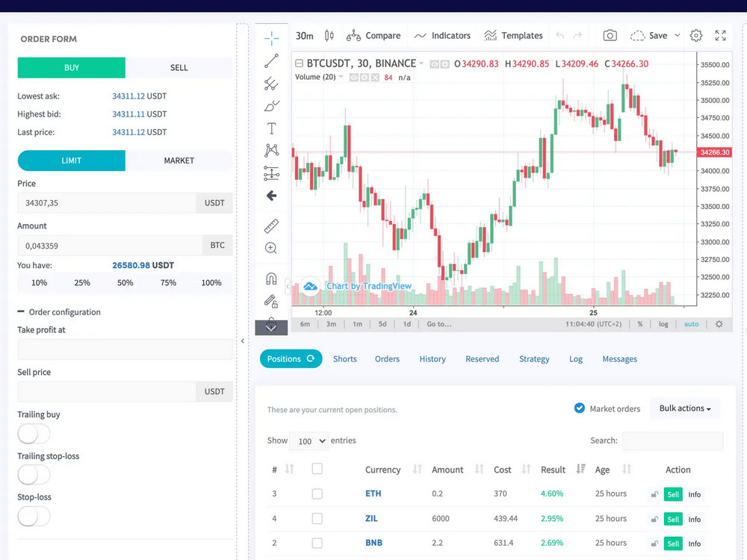The image size is (747, 560).
Task: Check the ZIL position checkbox
Action: 317,519
